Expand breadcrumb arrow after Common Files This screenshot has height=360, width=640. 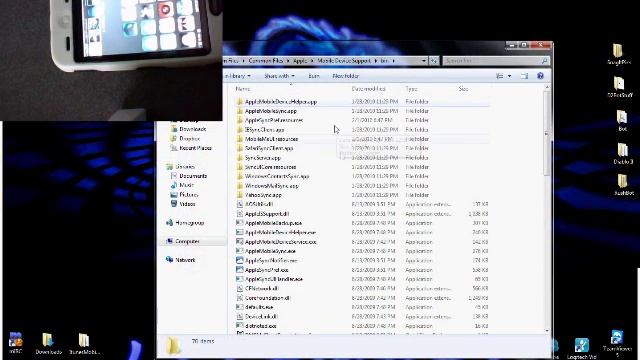click(288, 61)
